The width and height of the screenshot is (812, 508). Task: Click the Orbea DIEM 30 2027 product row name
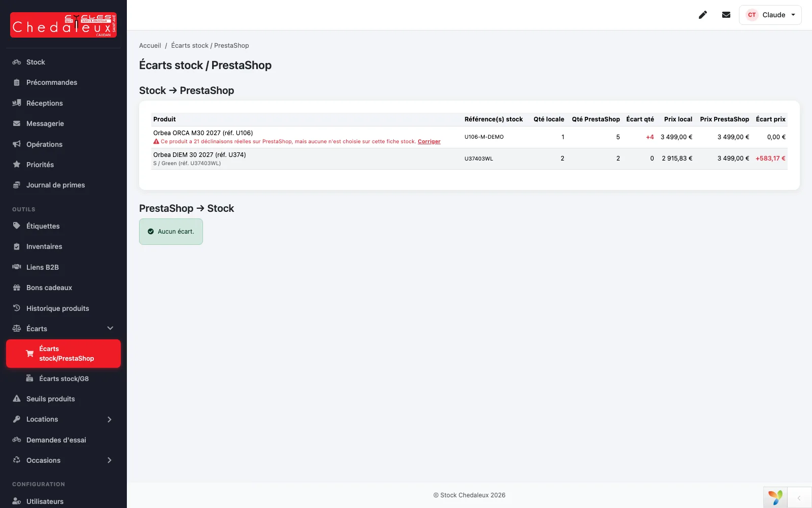(x=199, y=155)
